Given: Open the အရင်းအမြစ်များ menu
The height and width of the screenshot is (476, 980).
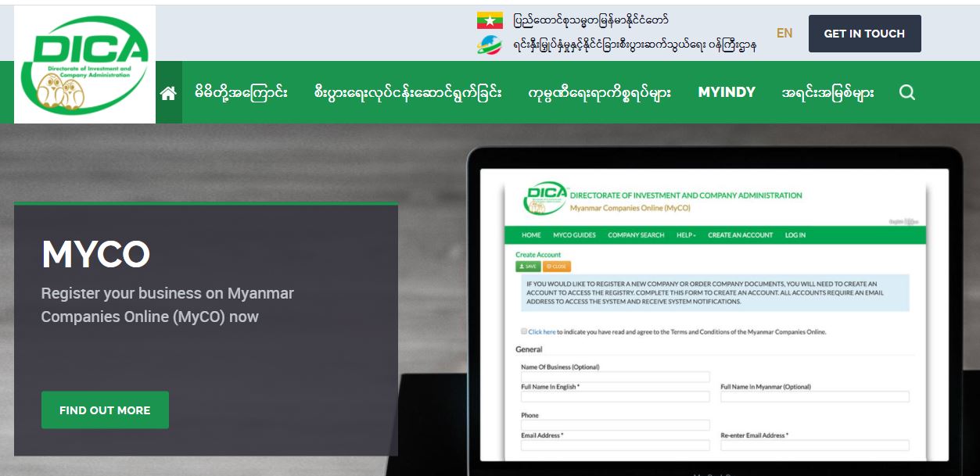Looking at the screenshot, I should [x=827, y=92].
